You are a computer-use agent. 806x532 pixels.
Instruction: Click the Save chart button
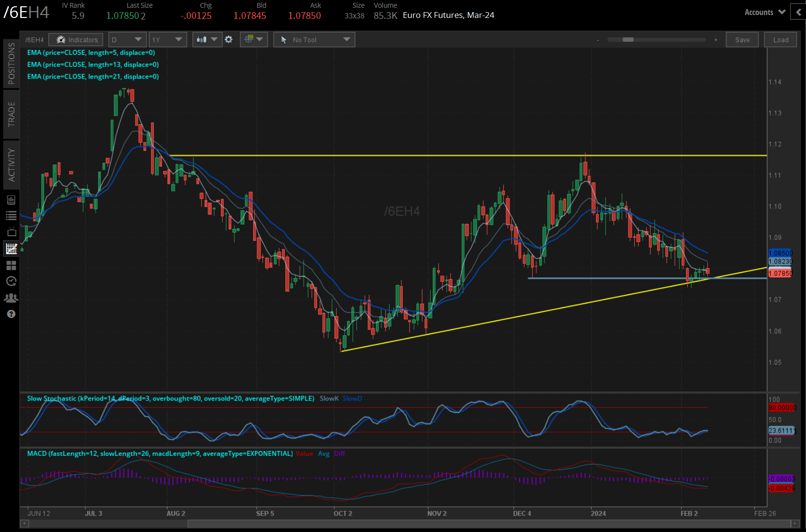[742, 40]
